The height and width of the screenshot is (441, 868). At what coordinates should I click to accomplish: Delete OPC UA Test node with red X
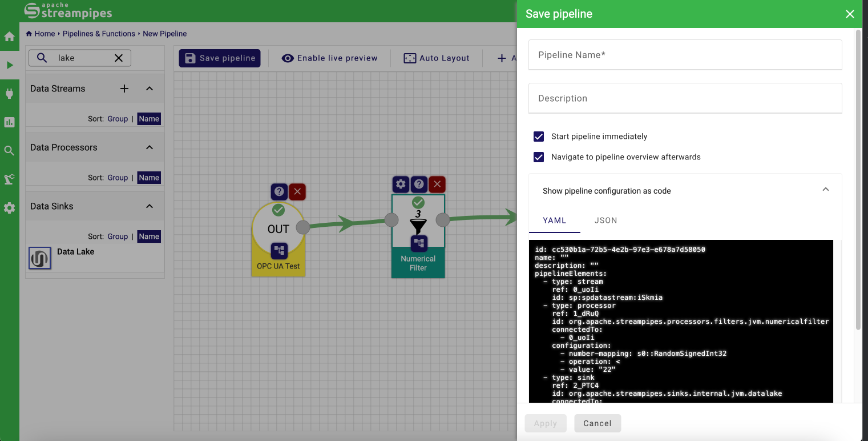click(x=297, y=192)
